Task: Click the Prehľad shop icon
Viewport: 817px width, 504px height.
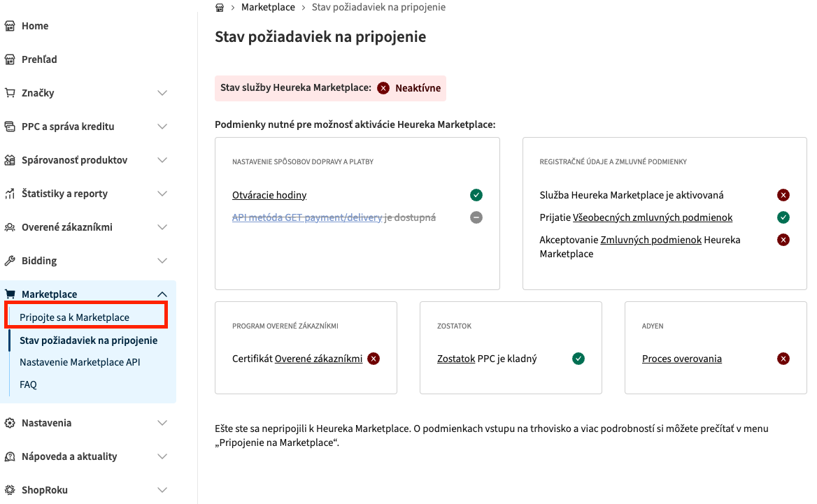Action: tap(10, 59)
